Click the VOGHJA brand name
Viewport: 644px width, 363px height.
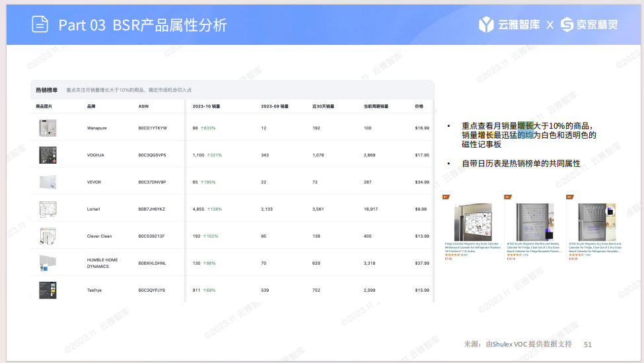pyautogui.click(x=95, y=155)
